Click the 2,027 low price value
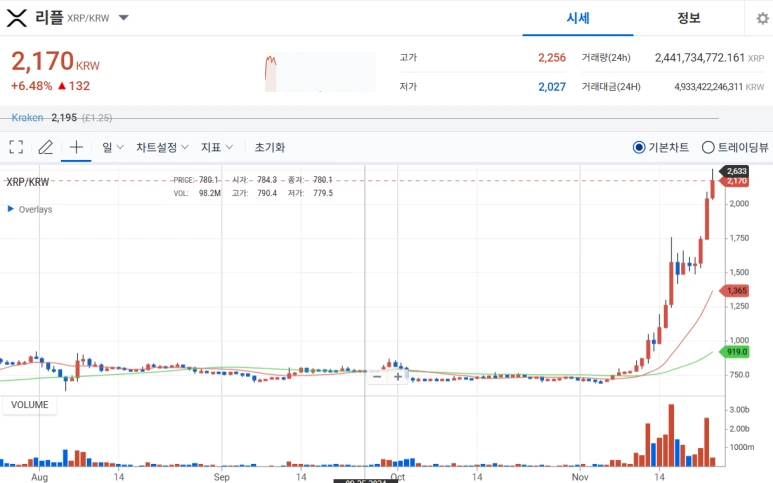 tap(552, 87)
